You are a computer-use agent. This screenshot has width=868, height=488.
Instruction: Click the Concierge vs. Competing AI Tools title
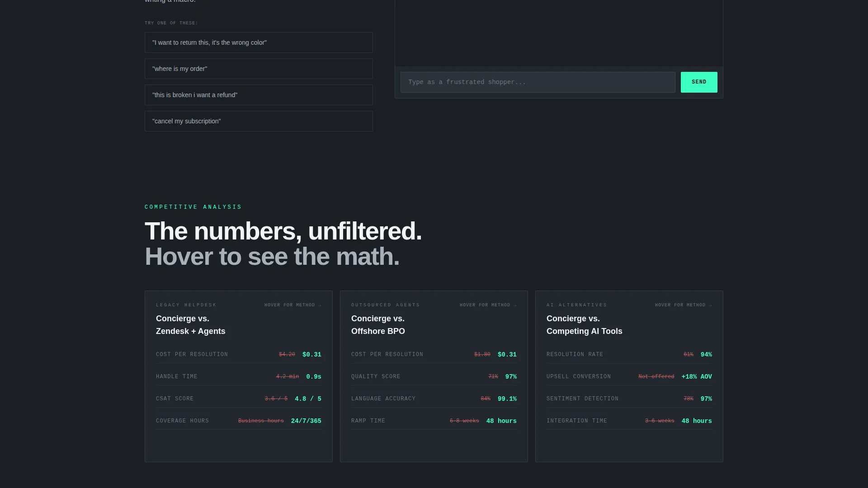coord(584,325)
